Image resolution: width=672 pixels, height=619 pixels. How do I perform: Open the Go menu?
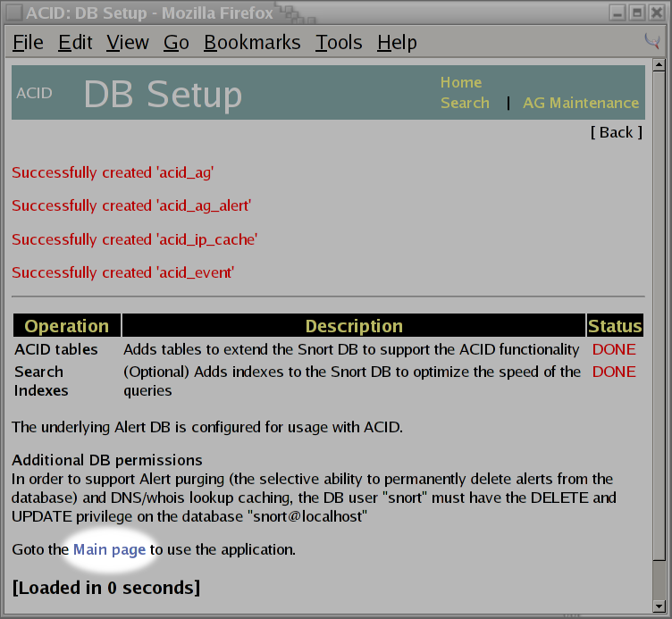pos(176,43)
